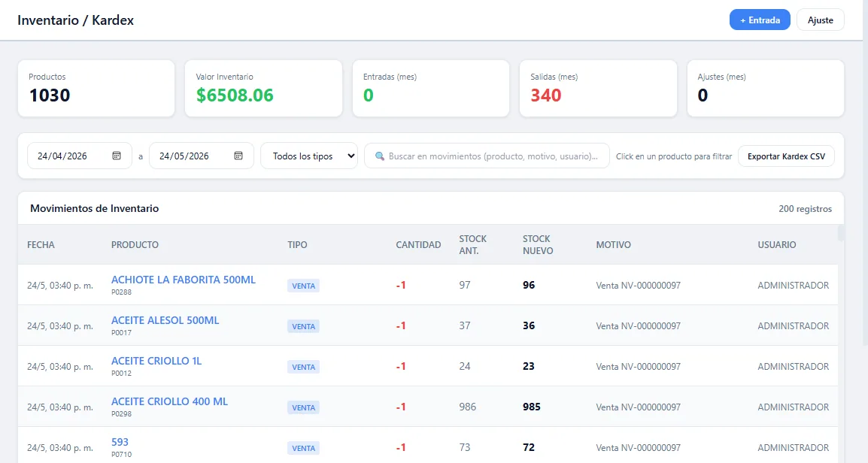Click product code P0012
Screen dimensions: 868x463
point(121,373)
